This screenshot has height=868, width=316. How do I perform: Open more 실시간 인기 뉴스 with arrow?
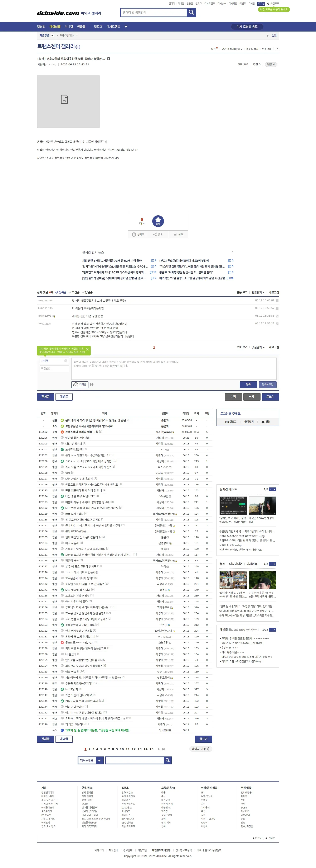coord(232,252)
